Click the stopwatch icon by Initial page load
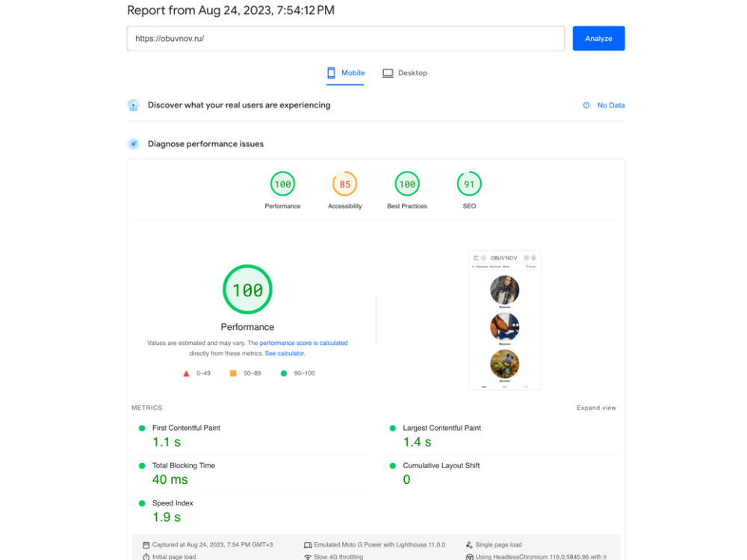 click(x=146, y=557)
